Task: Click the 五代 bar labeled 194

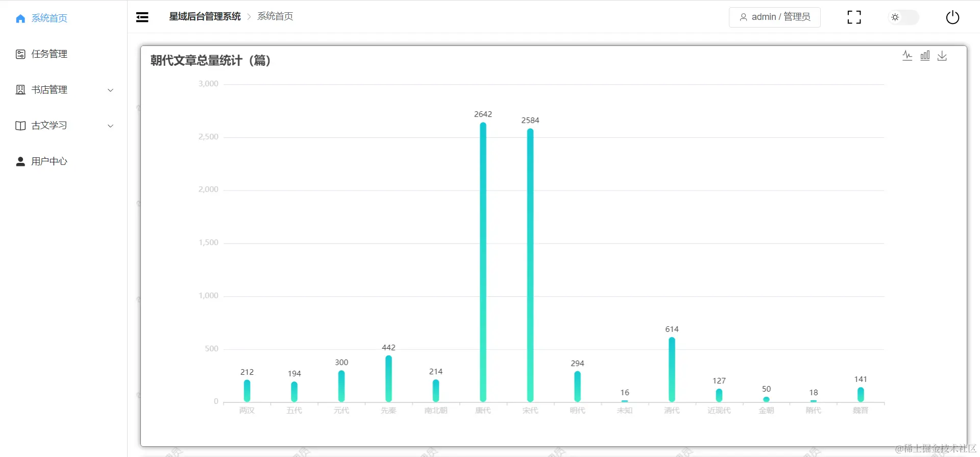Action: tap(294, 392)
